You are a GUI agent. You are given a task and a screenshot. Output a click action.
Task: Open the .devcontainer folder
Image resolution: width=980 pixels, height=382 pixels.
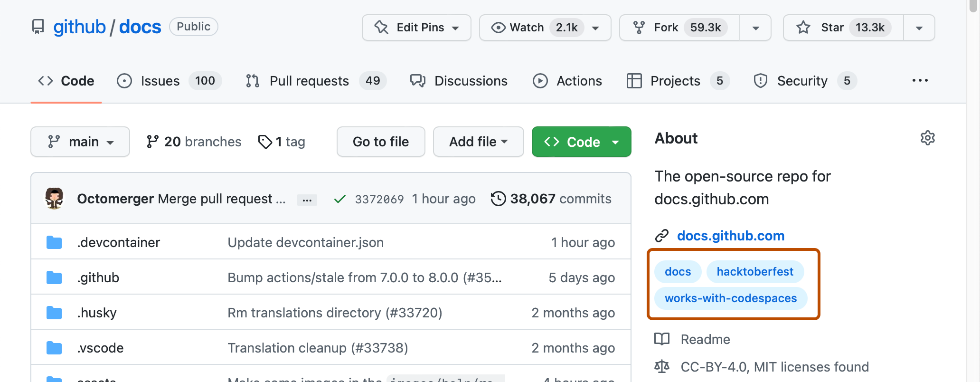[x=119, y=242]
